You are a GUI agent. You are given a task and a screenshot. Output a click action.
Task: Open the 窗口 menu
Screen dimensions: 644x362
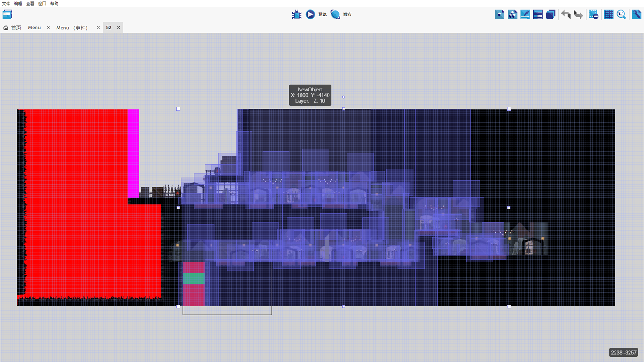pos(41,3)
